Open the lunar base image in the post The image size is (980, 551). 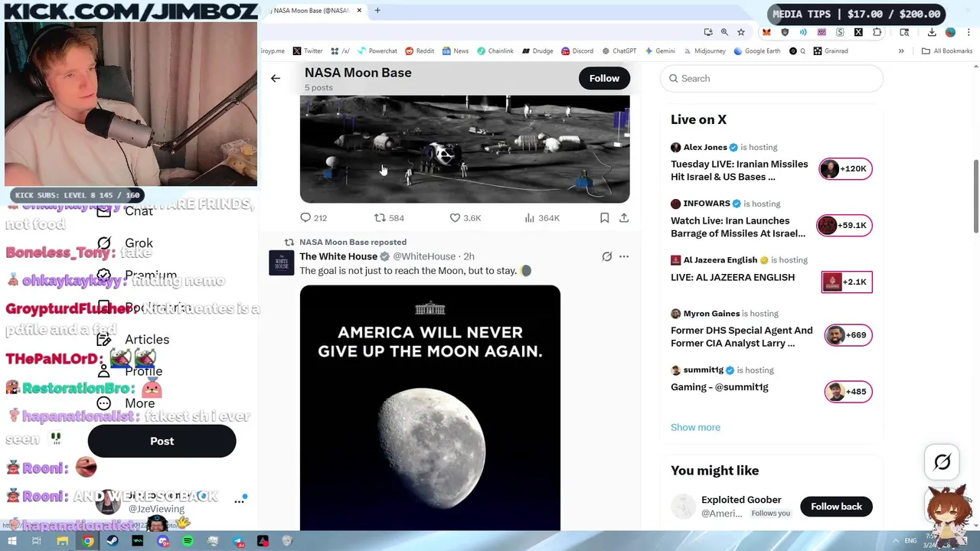465,149
